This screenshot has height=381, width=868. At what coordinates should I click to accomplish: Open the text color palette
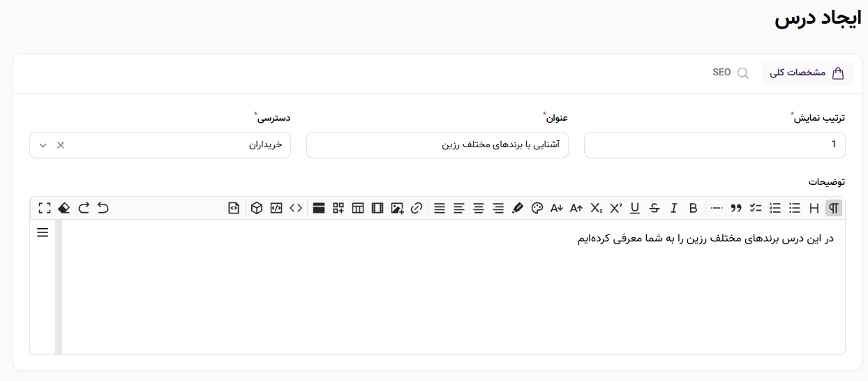click(x=537, y=208)
